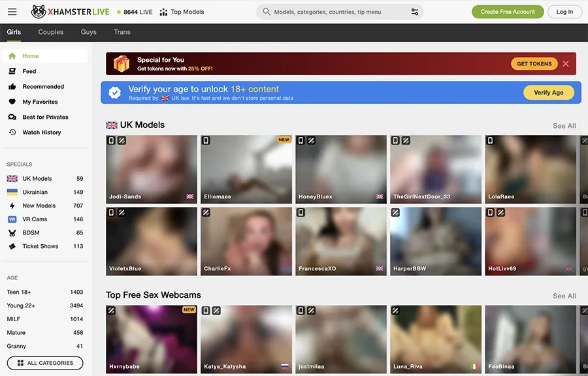Switch to the Couples tab
This screenshot has width=588, height=376.
(x=51, y=32)
